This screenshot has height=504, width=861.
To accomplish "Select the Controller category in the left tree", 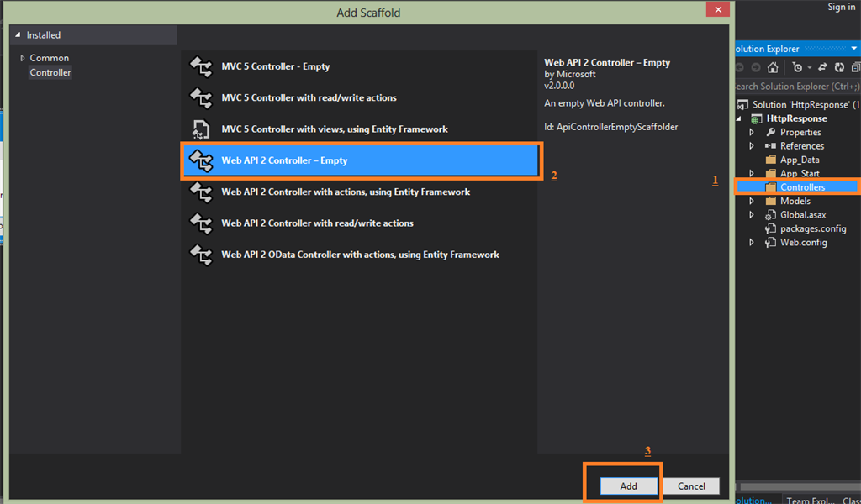I will click(50, 72).
